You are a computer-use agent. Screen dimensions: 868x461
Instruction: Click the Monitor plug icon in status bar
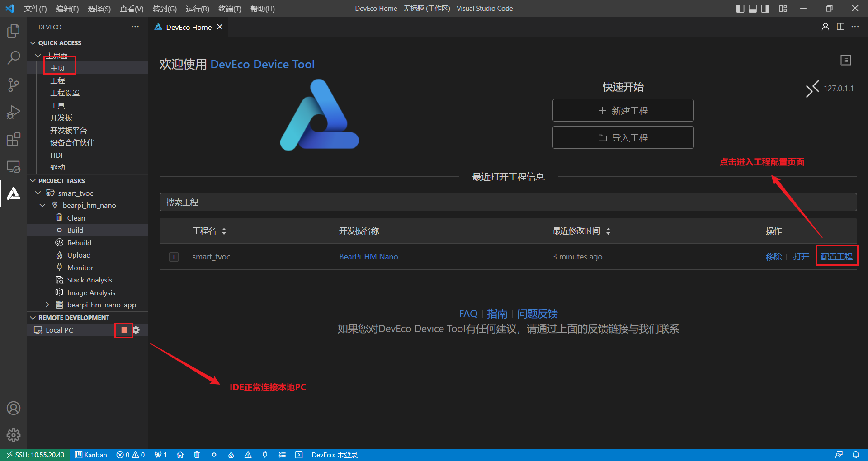tap(265, 455)
